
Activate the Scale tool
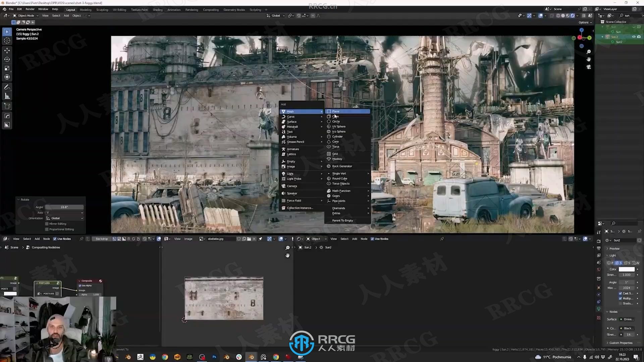pyautogui.click(x=7, y=68)
